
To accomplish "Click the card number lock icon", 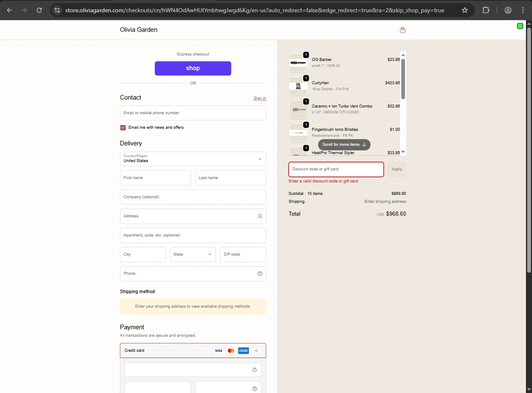I will (254, 370).
